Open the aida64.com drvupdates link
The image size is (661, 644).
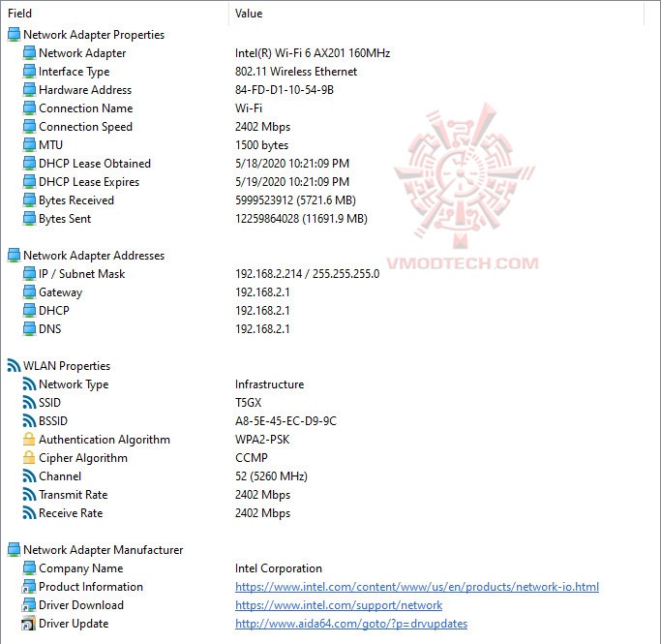click(x=351, y=624)
